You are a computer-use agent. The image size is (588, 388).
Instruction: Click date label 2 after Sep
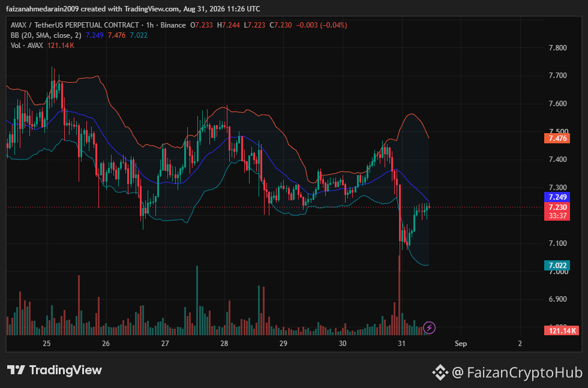pyautogui.click(x=520, y=344)
